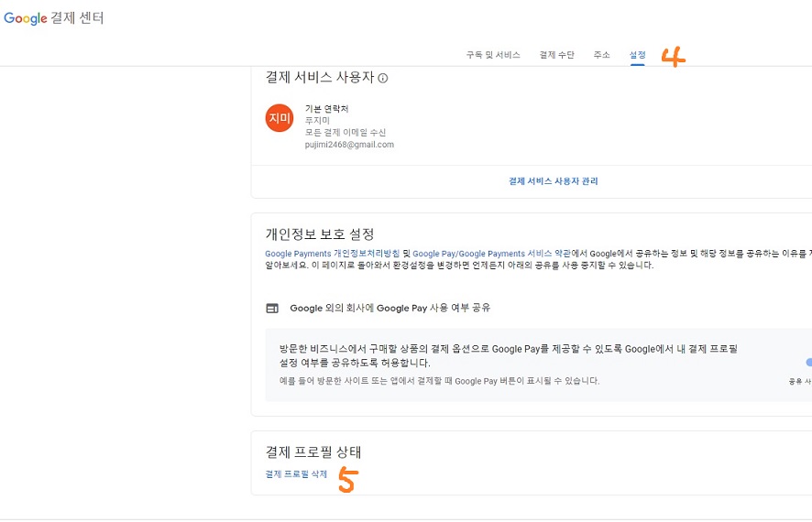Image resolution: width=812 pixels, height=522 pixels.
Task: Click 결제 프로필 삭제 link
Action: click(296, 473)
